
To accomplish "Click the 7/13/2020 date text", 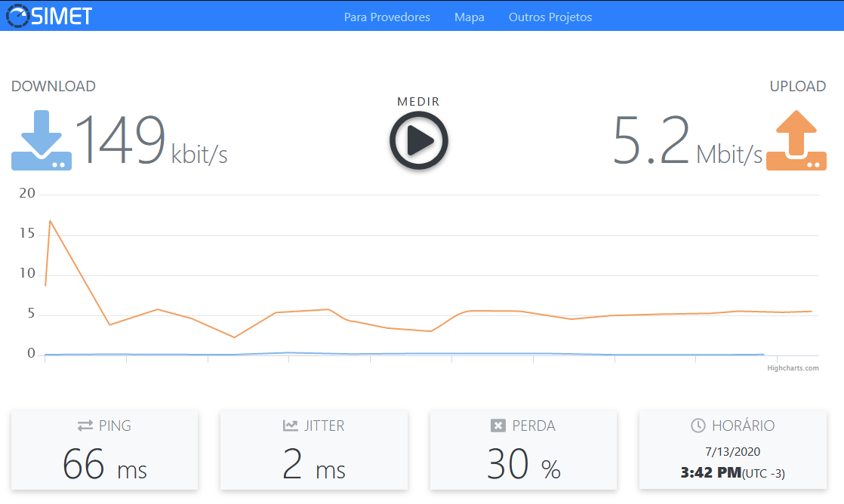I will (732, 452).
